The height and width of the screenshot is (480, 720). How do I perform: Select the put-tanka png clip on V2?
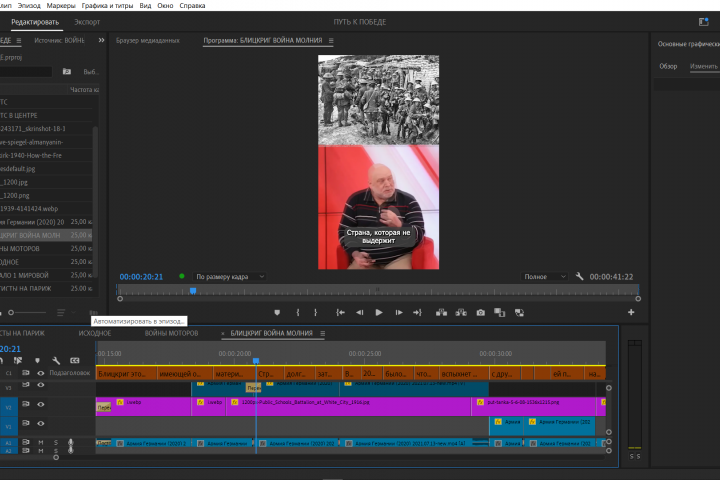pos(534,407)
